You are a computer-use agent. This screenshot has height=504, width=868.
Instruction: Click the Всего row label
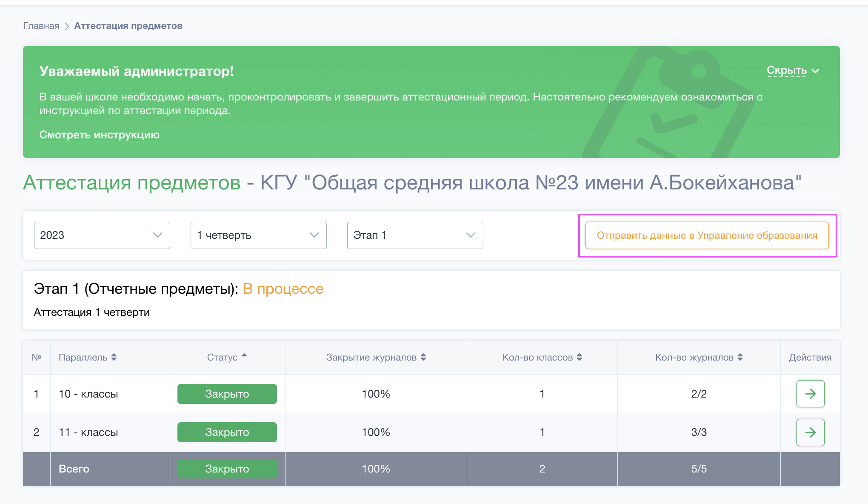[74, 469]
